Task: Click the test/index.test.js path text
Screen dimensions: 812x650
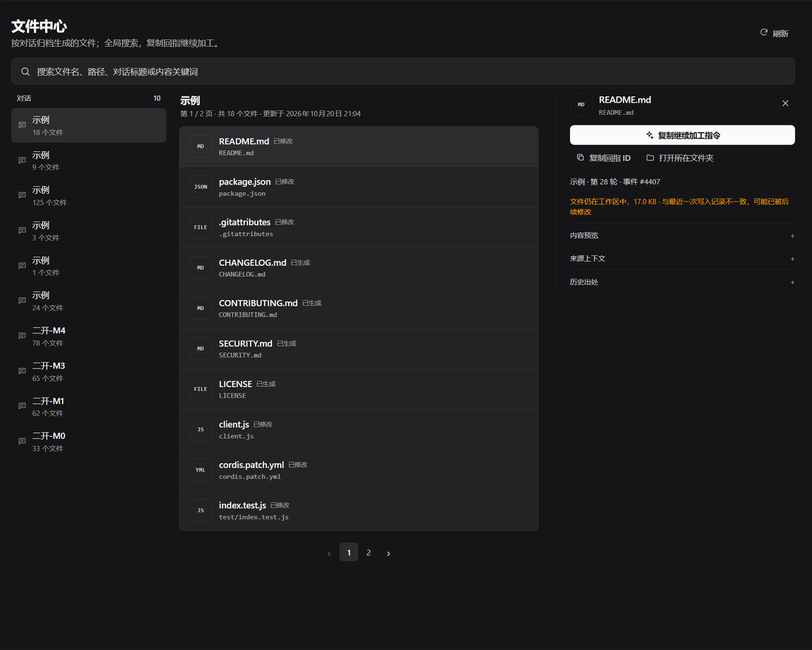Action: [253, 517]
